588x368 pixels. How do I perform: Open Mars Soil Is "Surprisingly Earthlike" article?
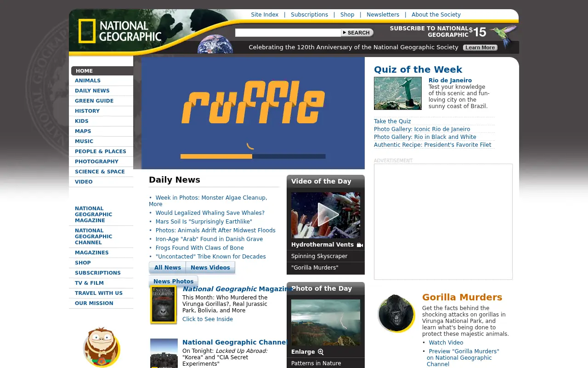[204, 222]
